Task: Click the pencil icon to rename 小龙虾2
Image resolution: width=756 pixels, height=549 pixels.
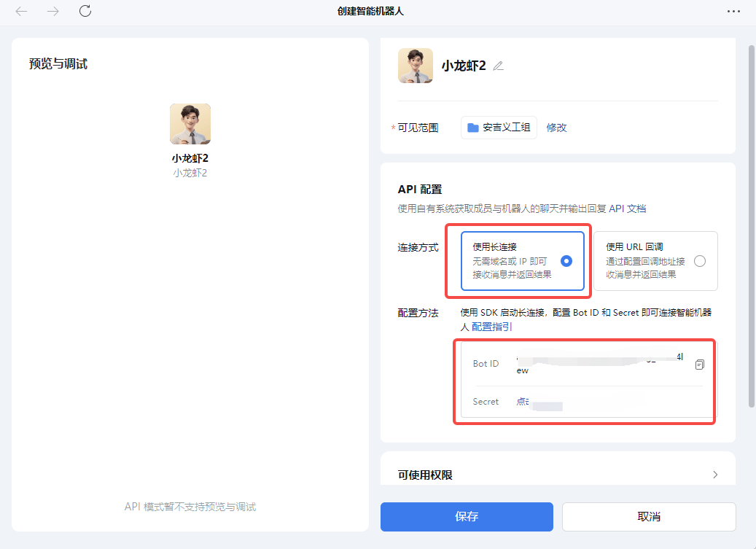Action: [x=499, y=66]
